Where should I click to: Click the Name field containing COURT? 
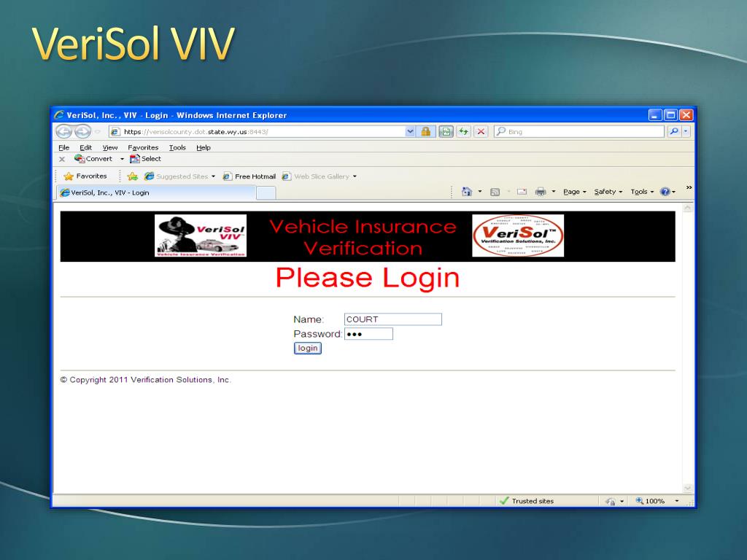click(393, 319)
